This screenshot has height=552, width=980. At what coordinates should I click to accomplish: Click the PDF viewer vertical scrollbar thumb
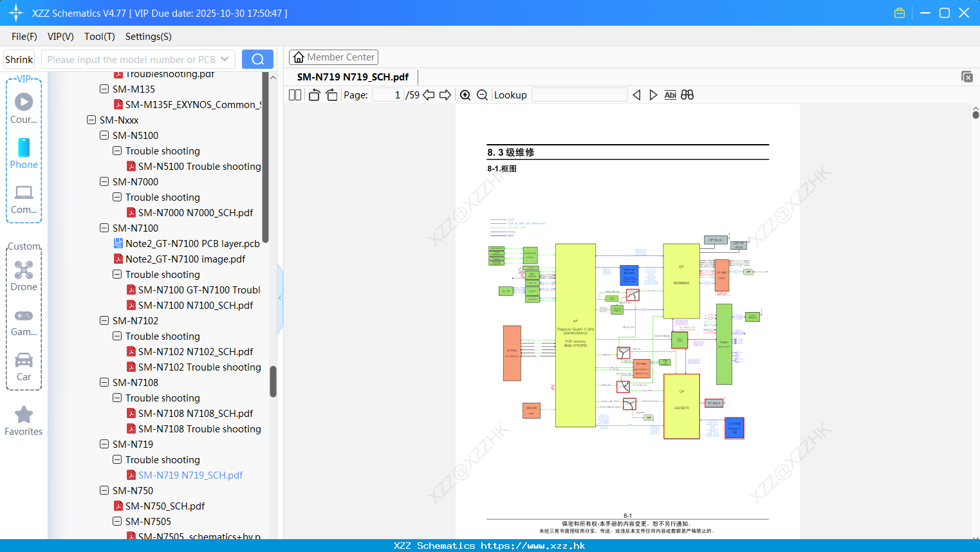pyautogui.click(x=975, y=114)
